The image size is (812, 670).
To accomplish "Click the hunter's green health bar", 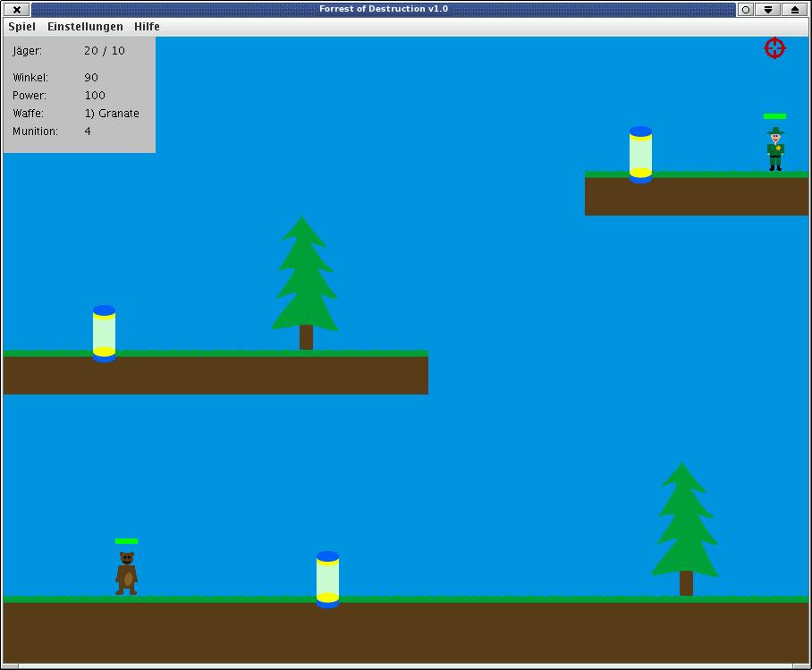I will click(774, 116).
